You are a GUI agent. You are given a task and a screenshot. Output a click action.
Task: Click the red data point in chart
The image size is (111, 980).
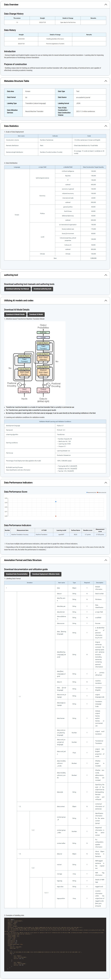point(56,516)
